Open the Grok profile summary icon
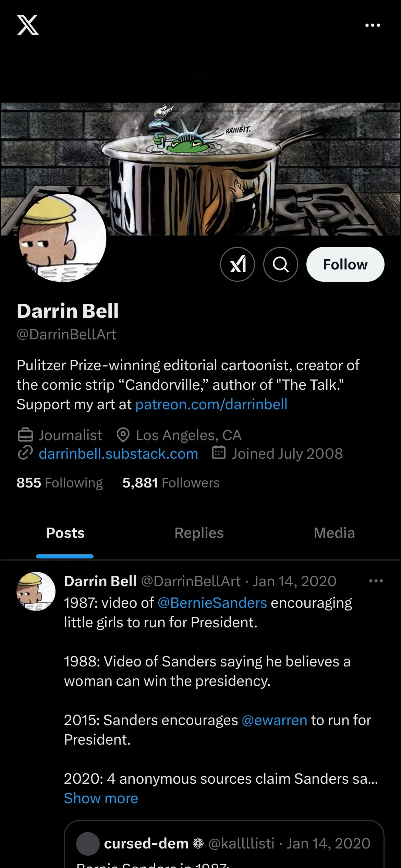The height and width of the screenshot is (868, 401). tap(238, 264)
